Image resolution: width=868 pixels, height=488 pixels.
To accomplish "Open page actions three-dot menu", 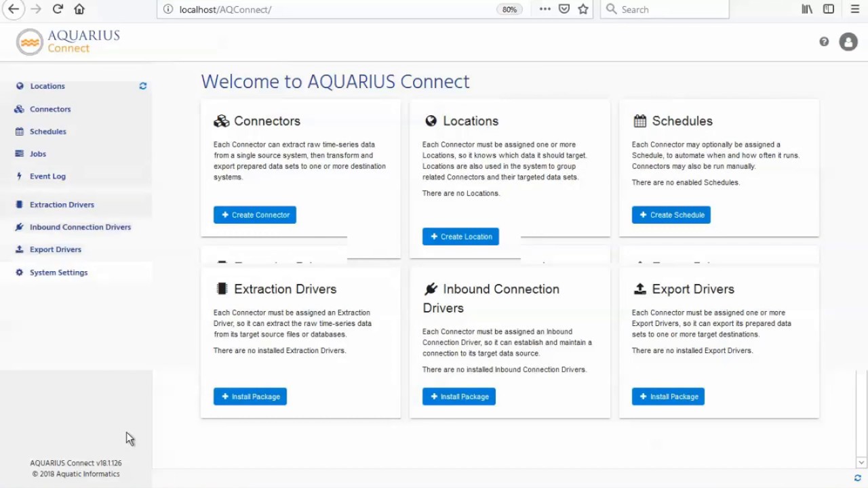I will click(x=545, y=9).
